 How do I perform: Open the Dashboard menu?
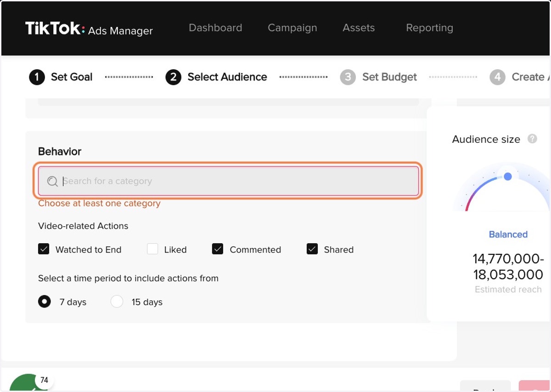pos(215,28)
